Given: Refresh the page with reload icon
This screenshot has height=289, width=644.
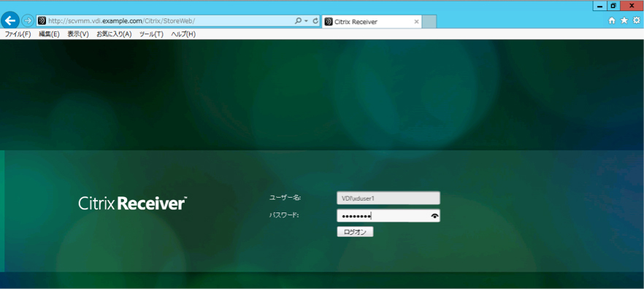Looking at the screenshot, I should click(315, 21).
